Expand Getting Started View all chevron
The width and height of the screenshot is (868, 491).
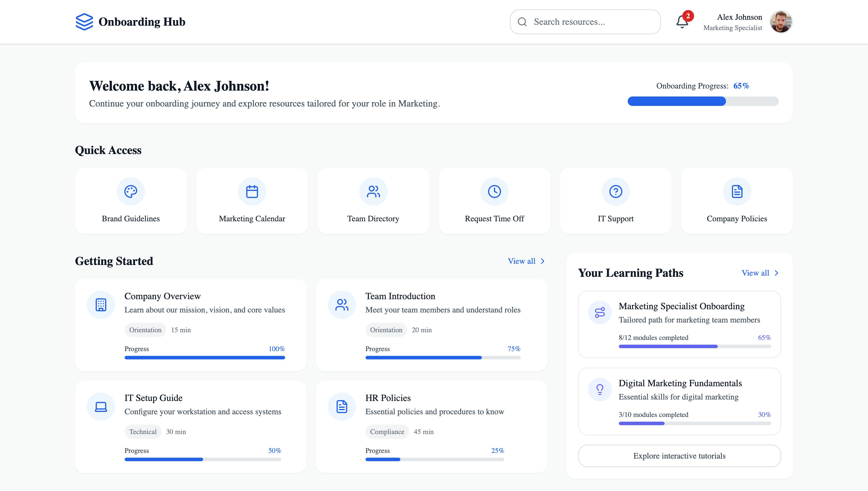(x=542, y=261)
